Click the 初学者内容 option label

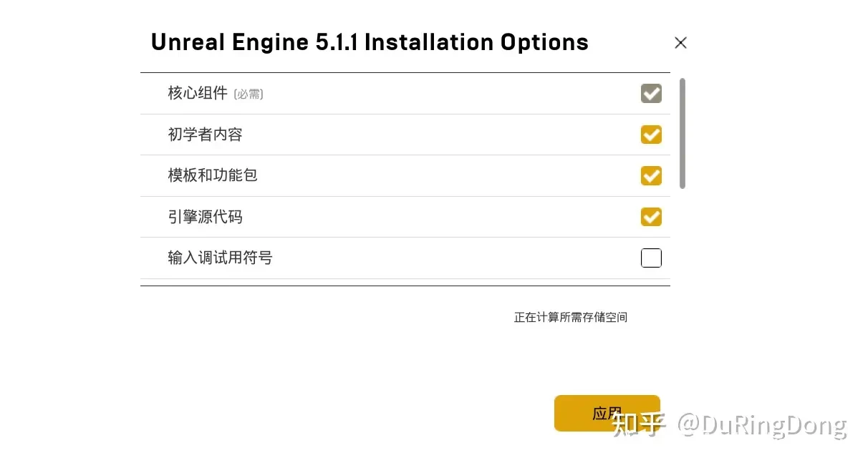click(205, 135)
